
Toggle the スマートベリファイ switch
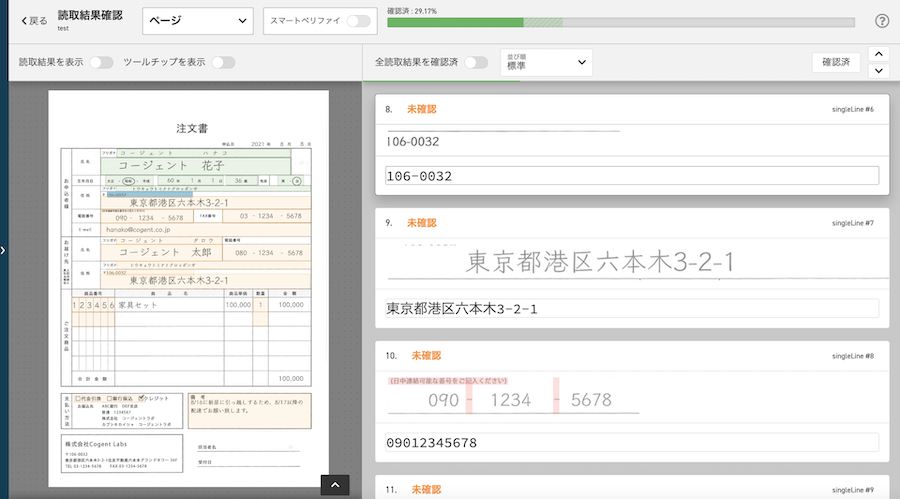[358, 21]
